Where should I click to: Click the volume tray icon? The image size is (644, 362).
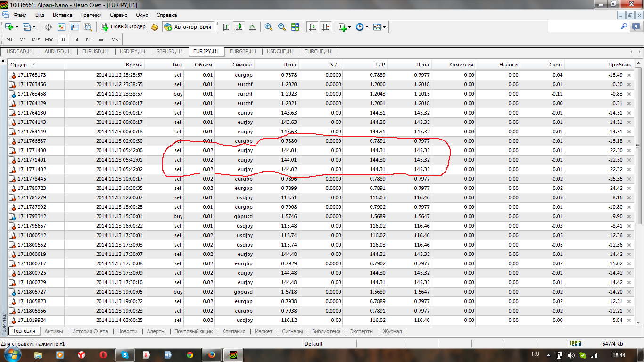pos(571,355)
